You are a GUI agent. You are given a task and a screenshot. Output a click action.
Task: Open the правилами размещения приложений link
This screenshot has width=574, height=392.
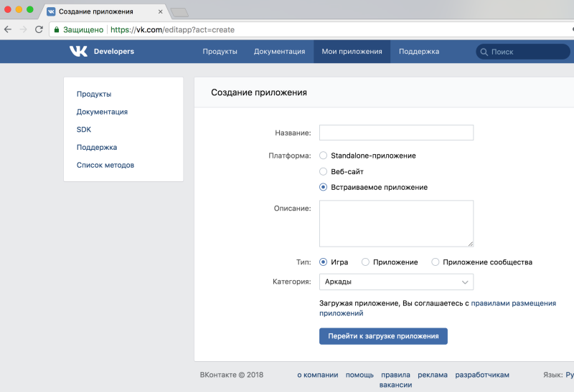coord(513,303)
